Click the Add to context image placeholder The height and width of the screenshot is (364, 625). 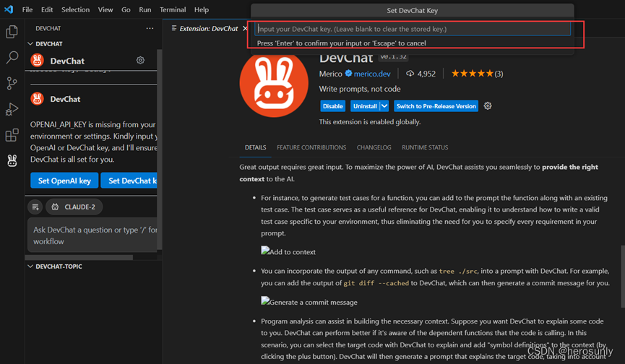tap(288, 251)
